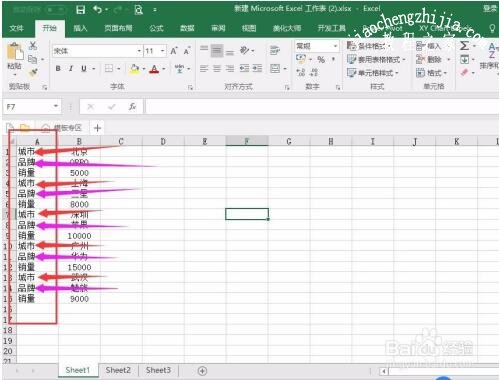Click the Undo arrow icon
Image resolution: width=499 pixels, height=380 pixels.
[x=98, y=9]
